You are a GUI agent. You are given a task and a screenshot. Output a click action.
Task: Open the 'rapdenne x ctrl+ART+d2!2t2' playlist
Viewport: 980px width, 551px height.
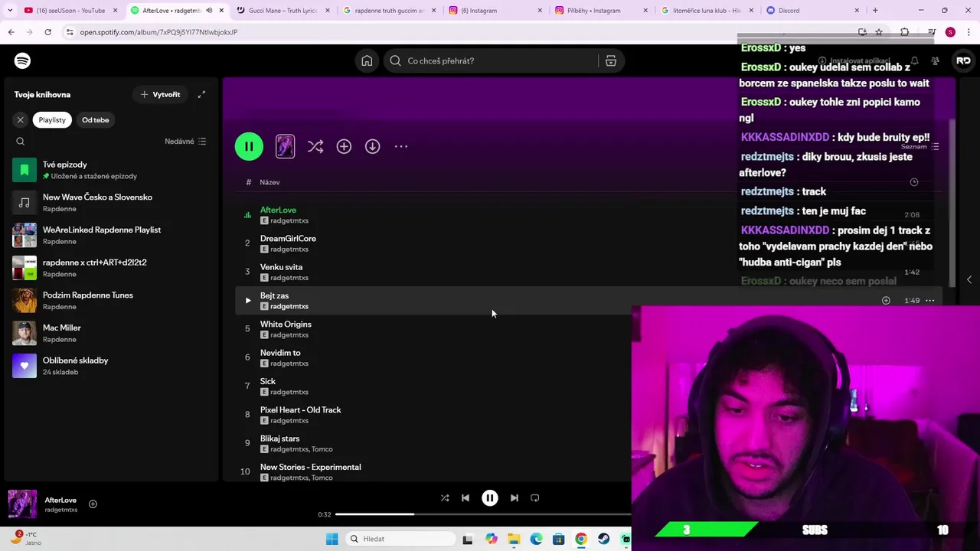[111, 268]
